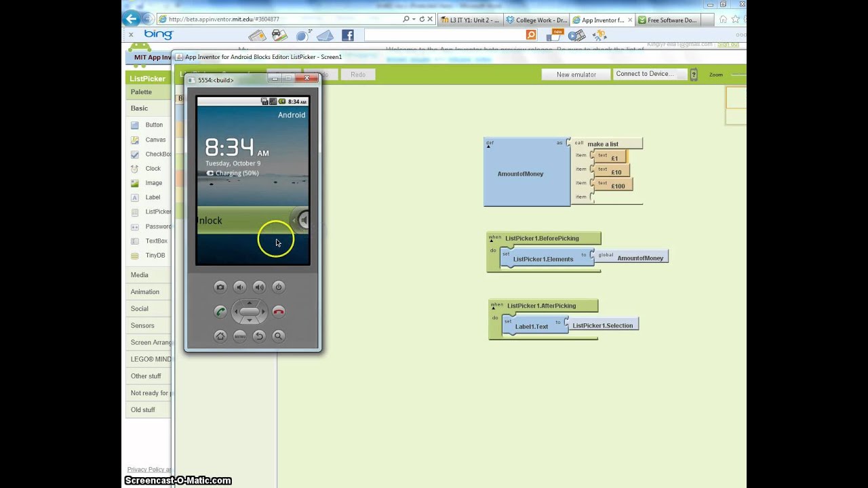Select the TinyDB component in palette

(x=155, y=256)
